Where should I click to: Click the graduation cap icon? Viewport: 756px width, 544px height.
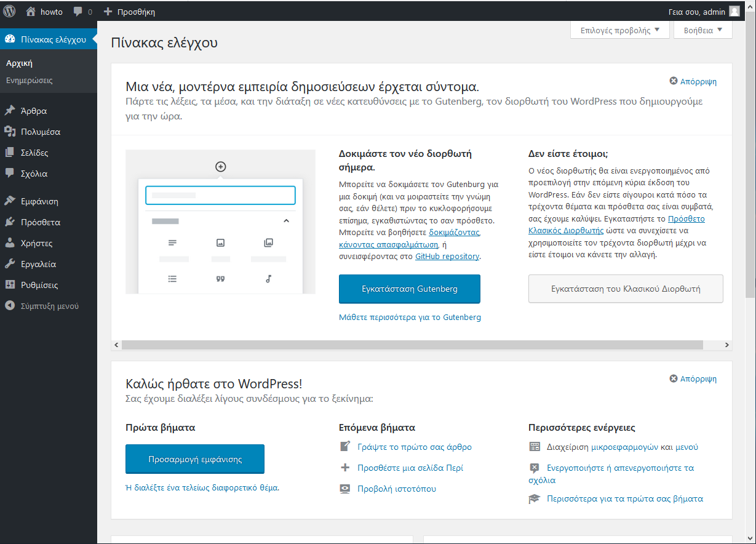pyautogui.click(x=535, y=499)
